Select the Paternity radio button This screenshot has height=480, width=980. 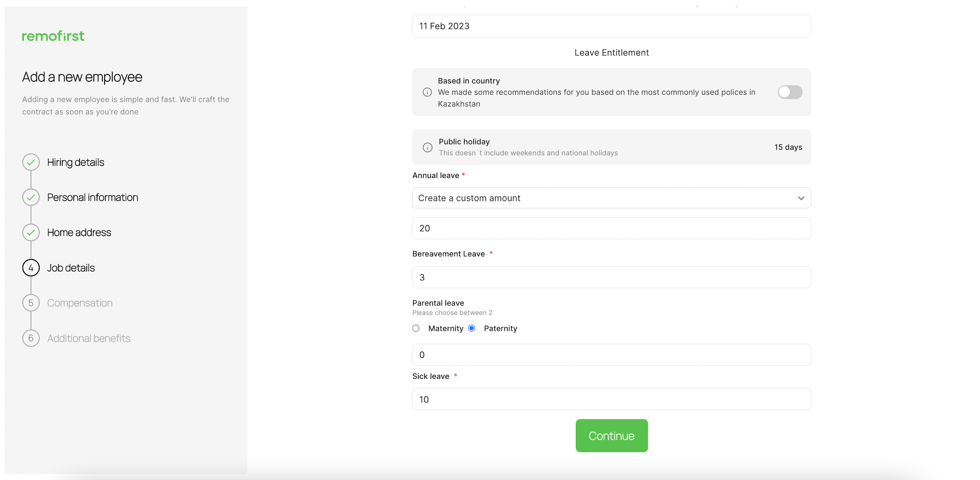[x=472, y=329]
